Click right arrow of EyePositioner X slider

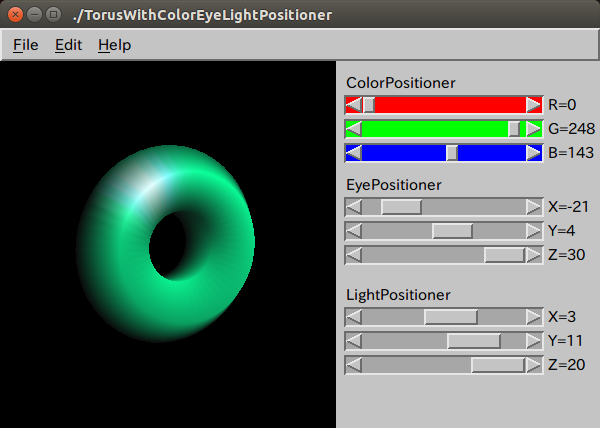[534, 207]
